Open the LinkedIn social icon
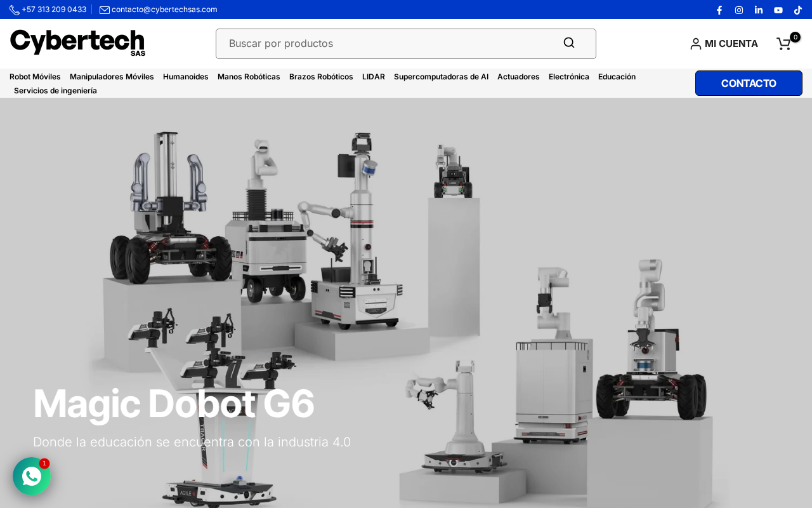This screenshot has width=812, height=508. pos(759,10)
